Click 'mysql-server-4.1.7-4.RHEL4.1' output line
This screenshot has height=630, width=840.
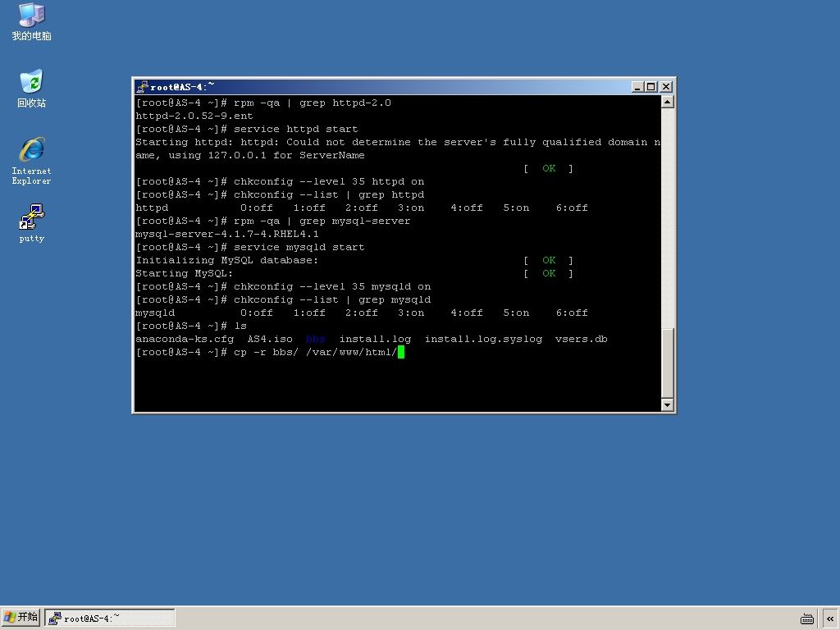pyautogui.click(x=227, y=234)
